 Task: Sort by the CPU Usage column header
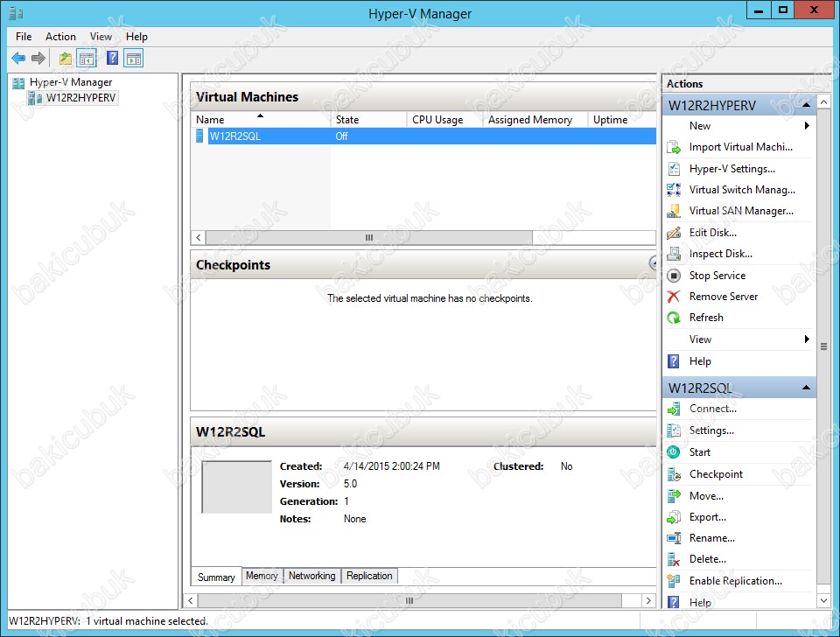click(x=444, y=120)
